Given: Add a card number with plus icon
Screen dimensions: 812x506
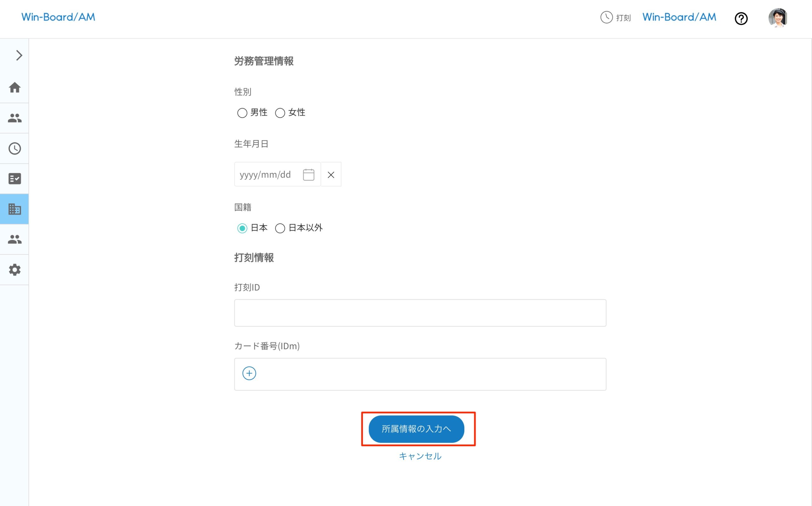Looking at the screenshot, I should [x=249, y=373].
